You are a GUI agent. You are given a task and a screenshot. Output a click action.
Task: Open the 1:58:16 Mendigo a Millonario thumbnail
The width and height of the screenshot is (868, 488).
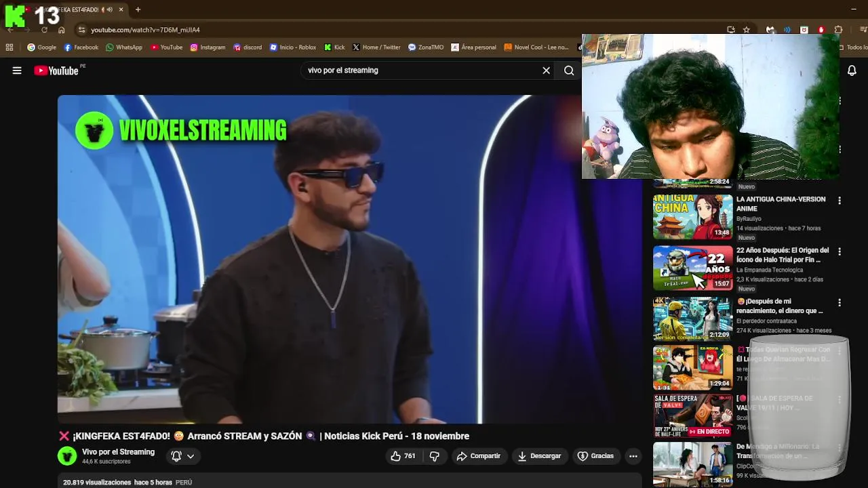point(692,464)
